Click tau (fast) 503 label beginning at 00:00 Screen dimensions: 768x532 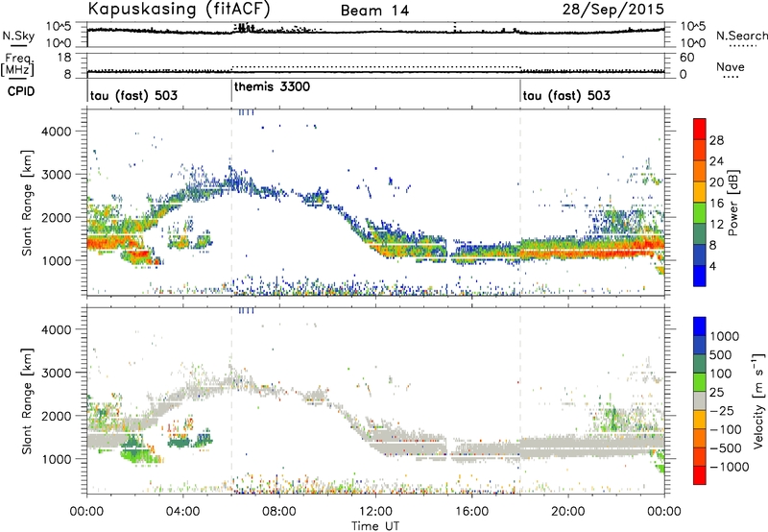[133, 95]
